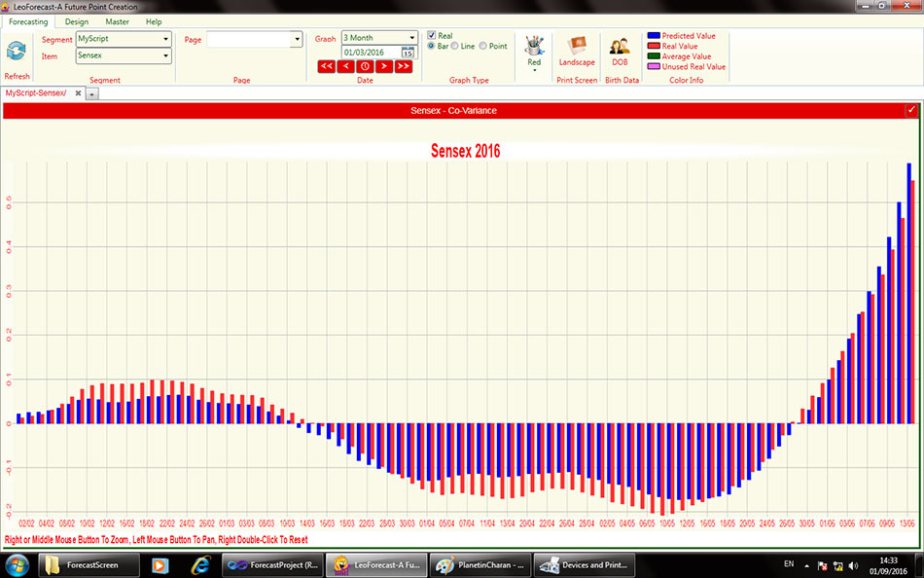
Task: Click the Sensex 2016 chart title
Action: coord(466,151)
